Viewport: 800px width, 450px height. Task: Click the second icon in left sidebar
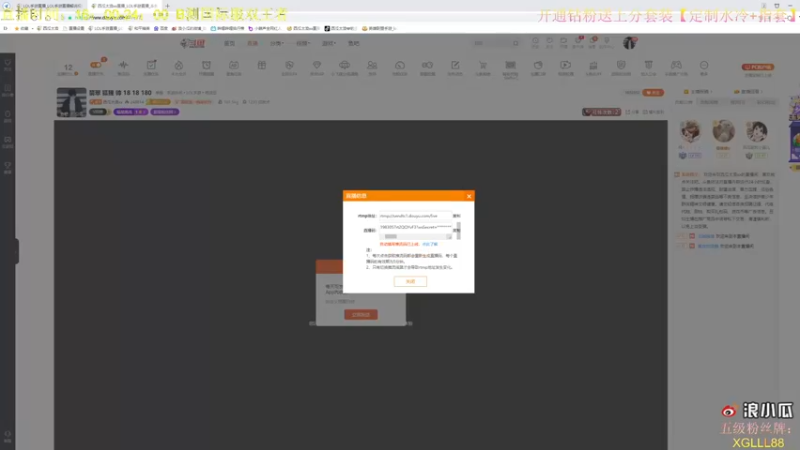pos(8,90)
